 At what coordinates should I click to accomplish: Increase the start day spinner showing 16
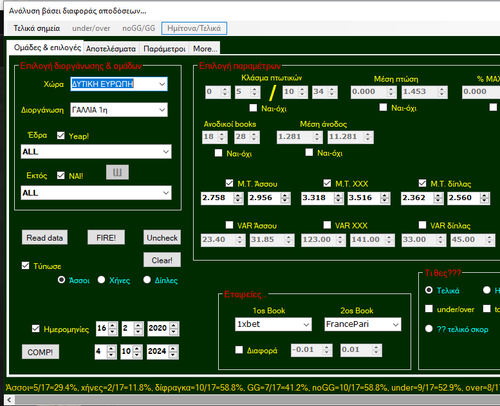[x=113, y=325]
